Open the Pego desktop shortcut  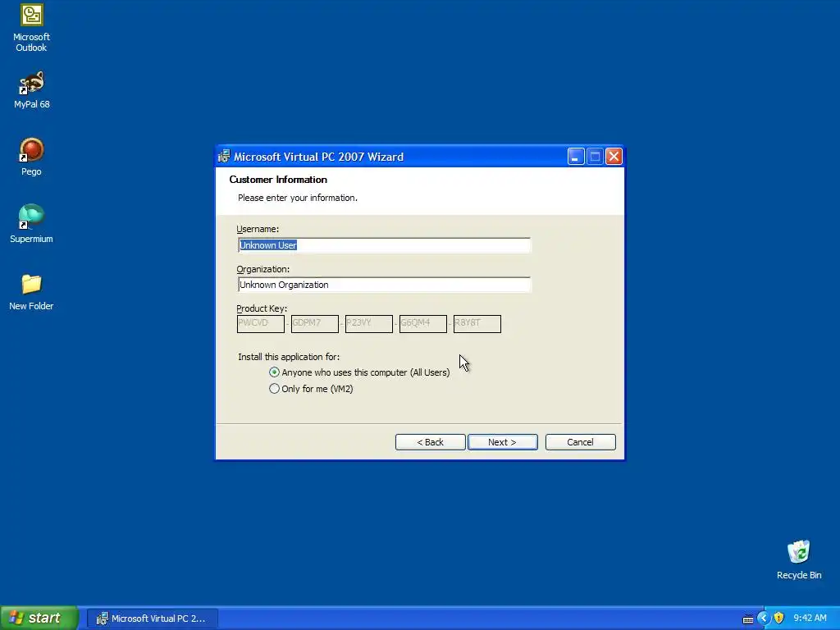pyautogui.click(x=32, y=157)
